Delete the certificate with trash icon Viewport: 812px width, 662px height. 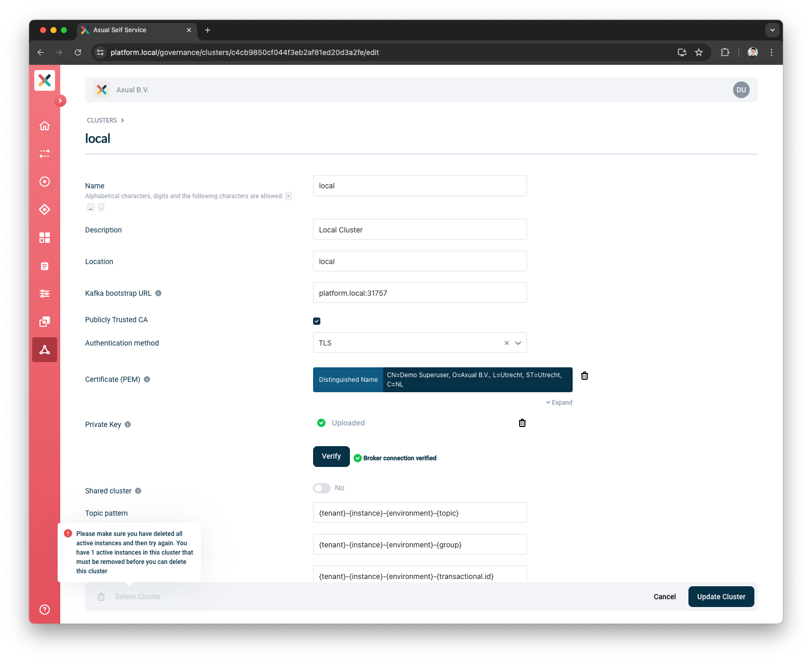585,376
